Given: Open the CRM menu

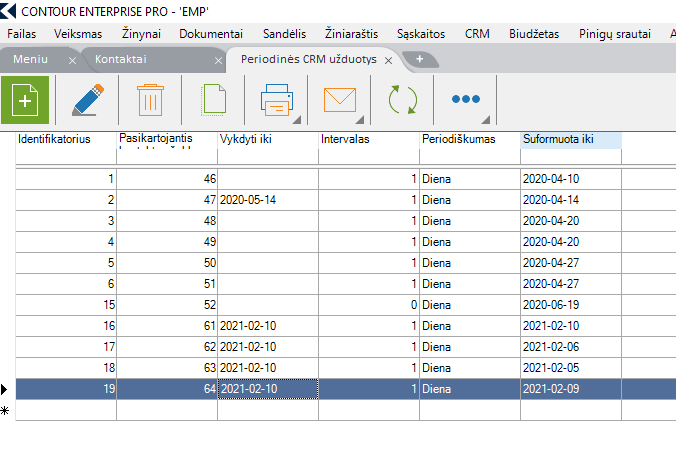Looking at the screenshot, I should [x=477, y=33].
